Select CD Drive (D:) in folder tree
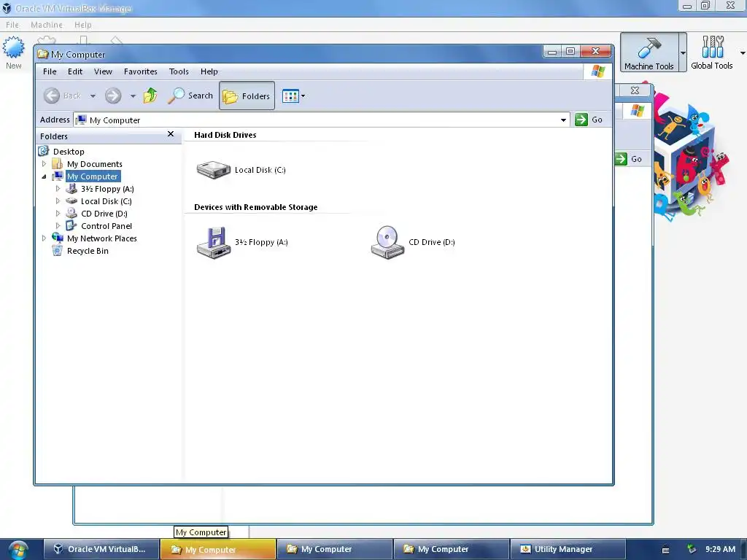747x560 pixels. tap(104, 214)
